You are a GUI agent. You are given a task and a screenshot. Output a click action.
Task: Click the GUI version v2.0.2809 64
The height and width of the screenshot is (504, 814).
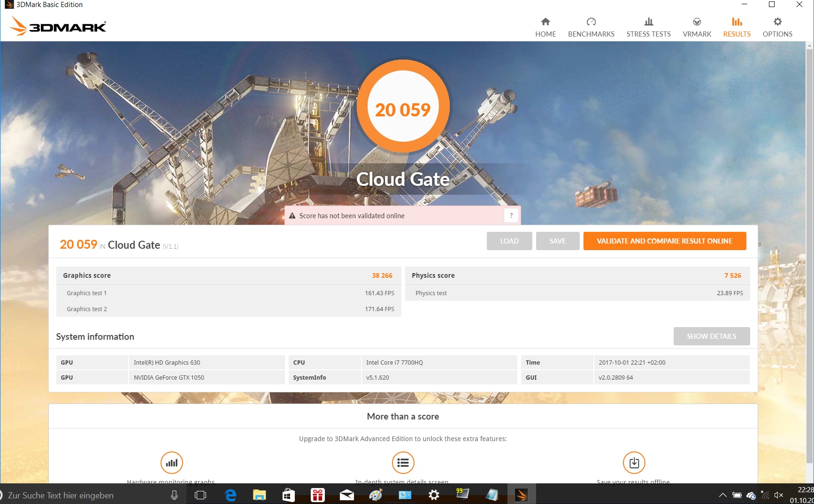point(672,377)
